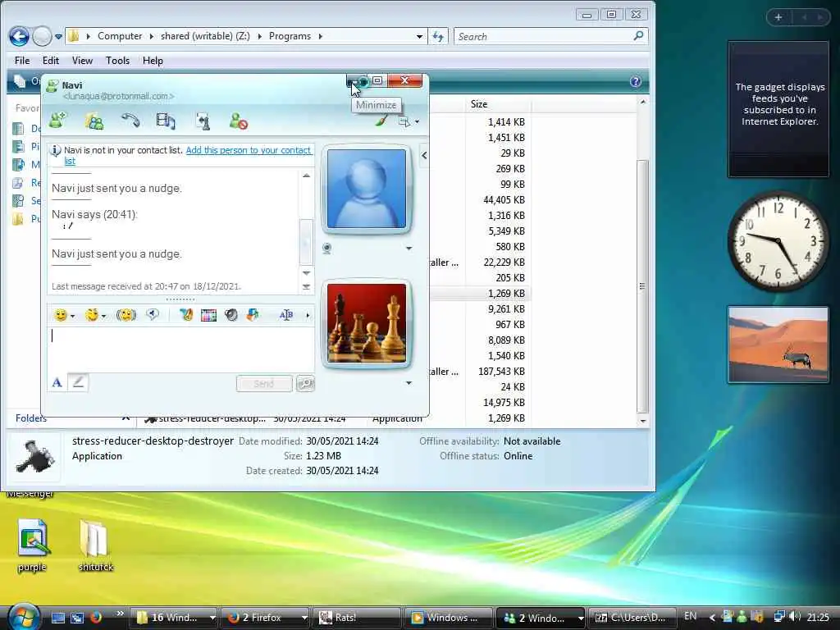This screenshot has height=630, width=840.
Task: Open dropdown under chess display picture
Action: (x=409, y=383)
